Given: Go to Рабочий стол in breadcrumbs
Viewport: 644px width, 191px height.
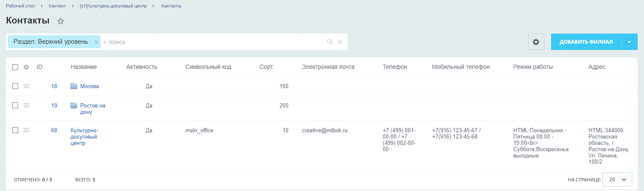Looking at the screenshot, I should [x=20, y=6].
